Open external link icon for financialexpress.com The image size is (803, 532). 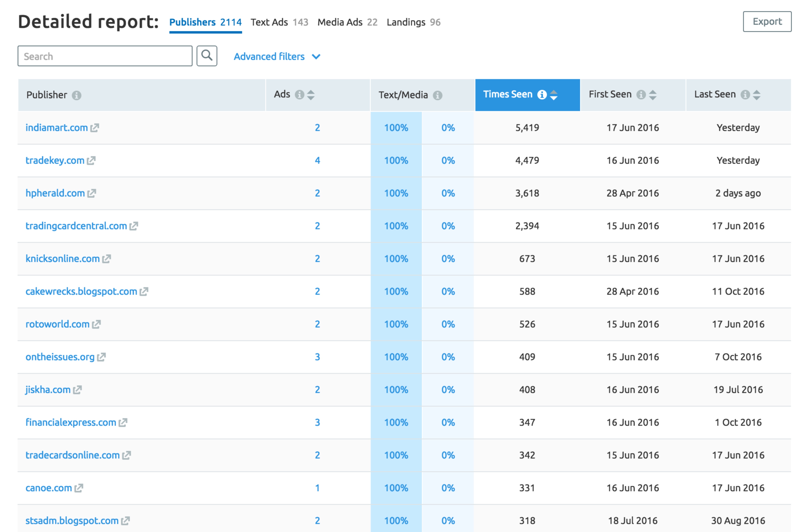(x=123, y=422)
